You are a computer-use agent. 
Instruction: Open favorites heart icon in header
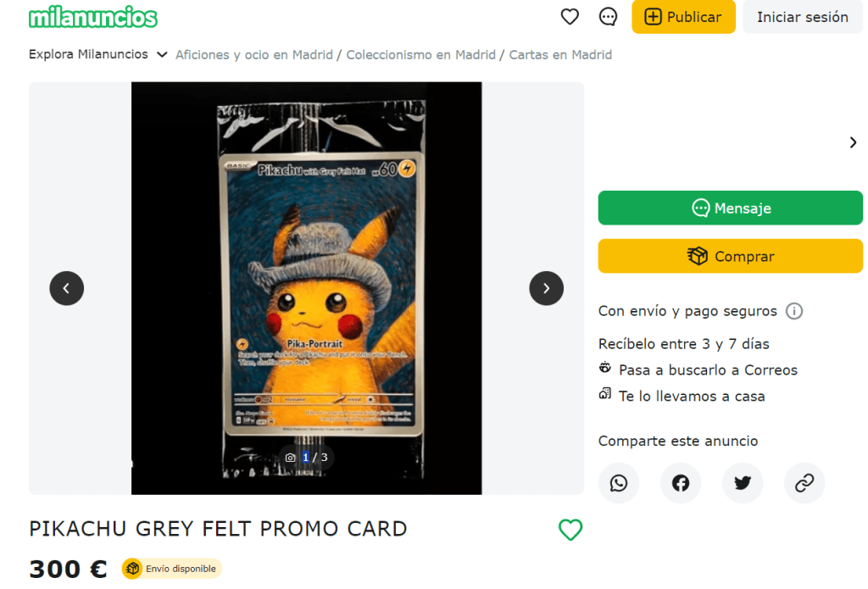[x=570, y=17]
